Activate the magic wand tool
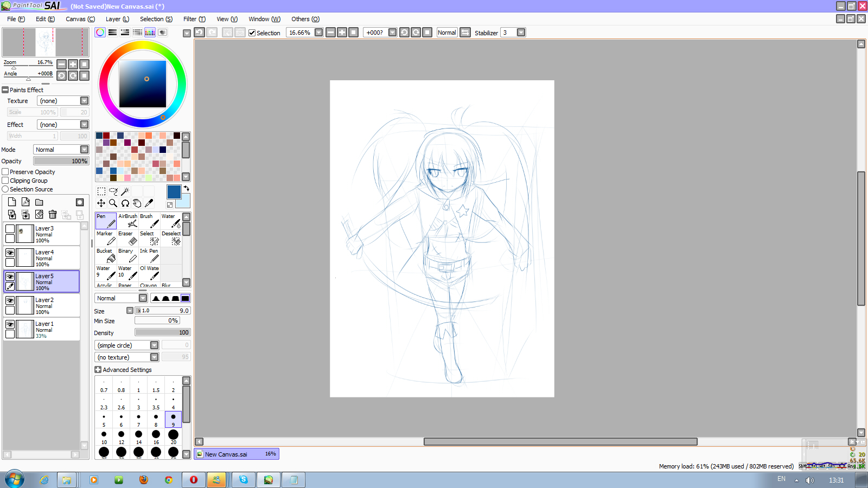 pyautogui.click(x=125, y=191)
